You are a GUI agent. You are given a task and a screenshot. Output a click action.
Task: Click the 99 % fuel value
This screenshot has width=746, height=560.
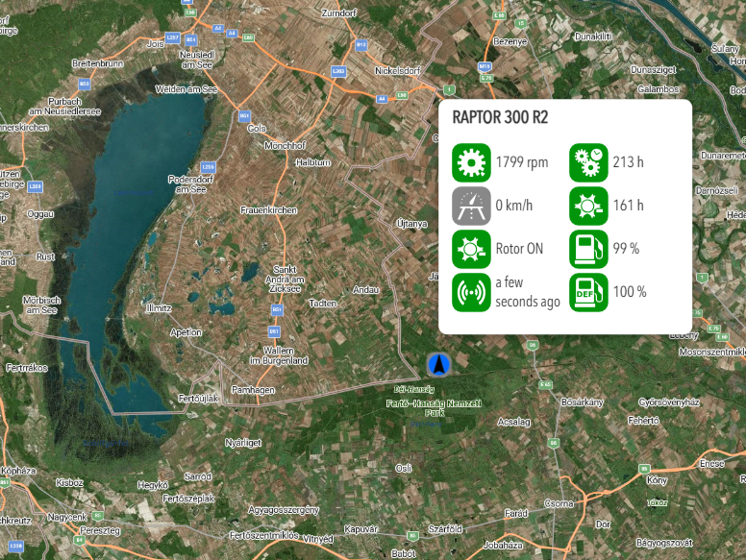click(x=627, y=249)
